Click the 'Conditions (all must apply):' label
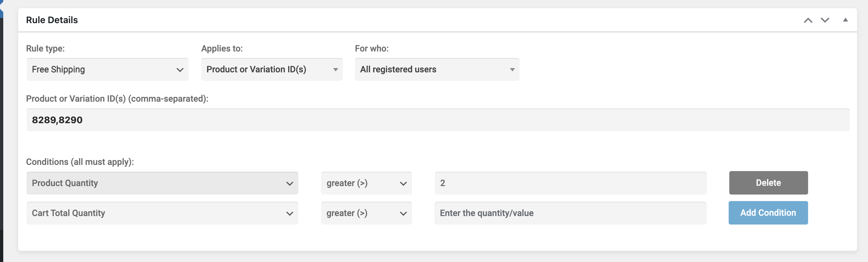The image size is (868, 262). click(80, 162)
